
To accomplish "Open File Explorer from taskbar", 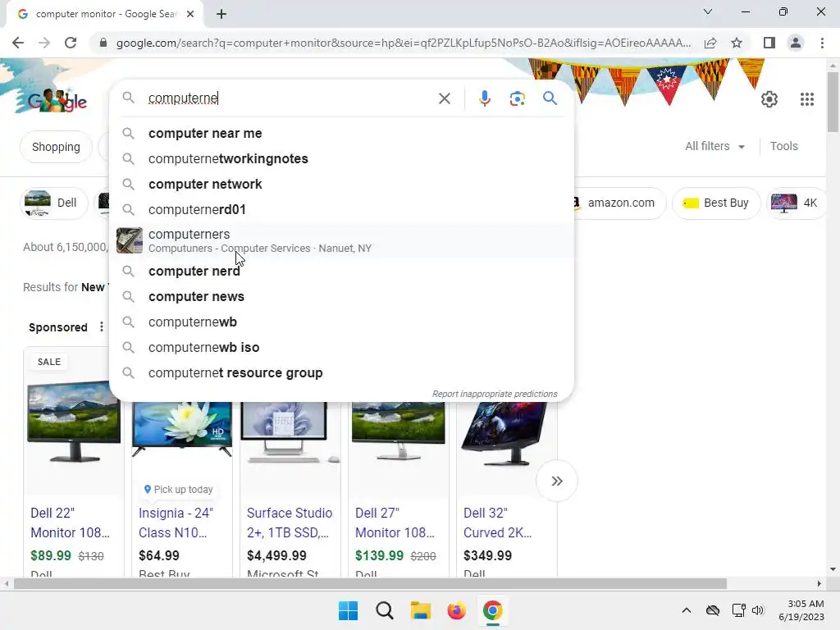I will (x=421, y=610).
